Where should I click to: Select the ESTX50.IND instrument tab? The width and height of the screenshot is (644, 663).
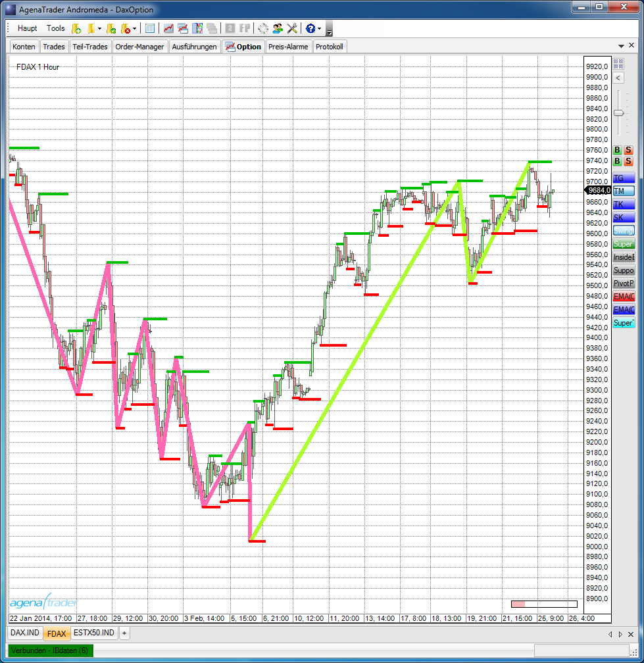[93, 633]
